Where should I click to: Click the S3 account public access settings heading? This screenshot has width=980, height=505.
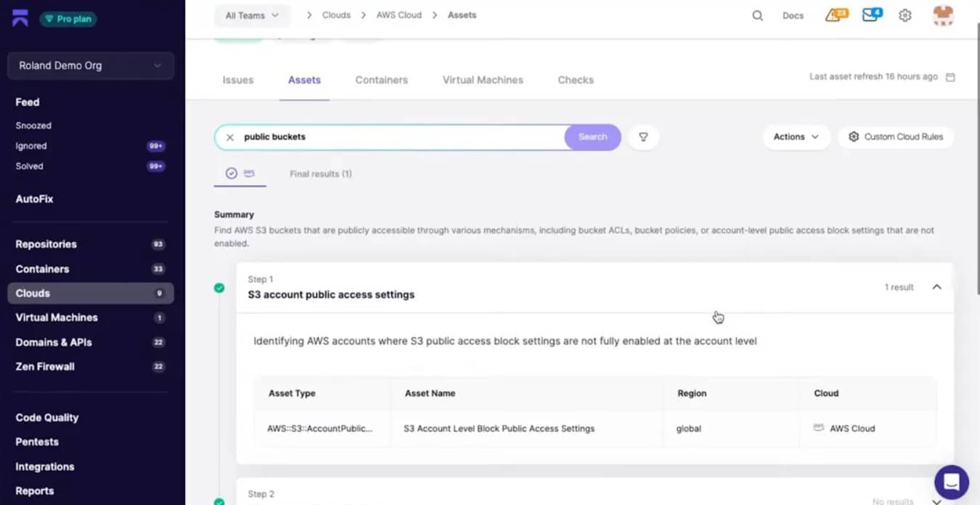331,295
